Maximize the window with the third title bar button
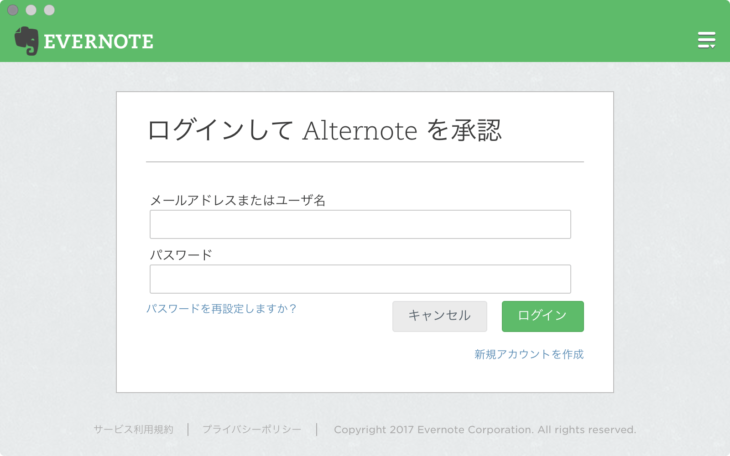Screen dimensions: 730x456 pos(49,10)
